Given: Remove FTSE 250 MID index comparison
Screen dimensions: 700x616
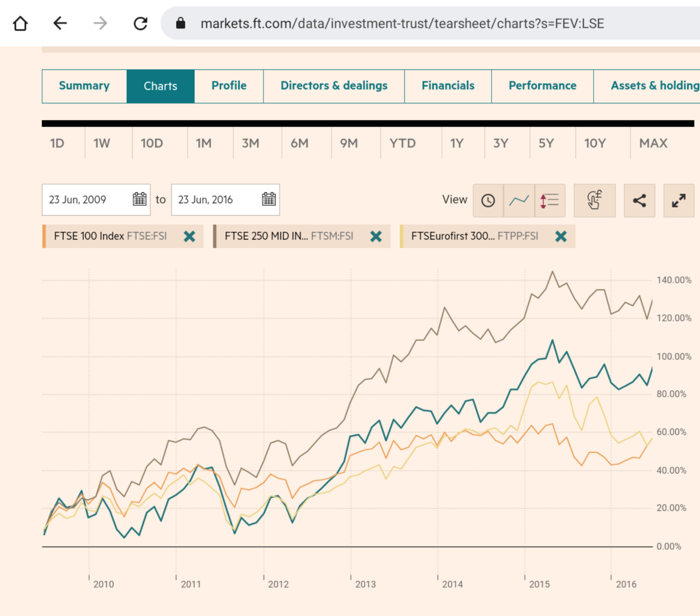Looking at the screenshot, I should coord(376,236).
